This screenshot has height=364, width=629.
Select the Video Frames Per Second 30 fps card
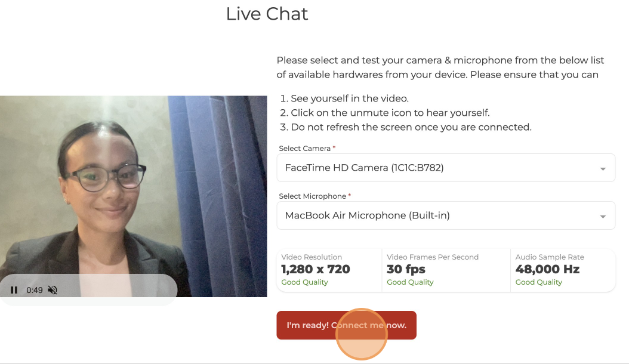pyautogui.click(x=446, y=270)
